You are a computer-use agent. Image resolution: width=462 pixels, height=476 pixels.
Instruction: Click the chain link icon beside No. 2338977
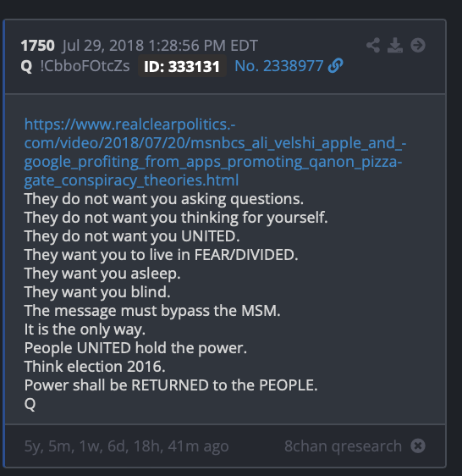pyautogui.click(x=336, y=66)
